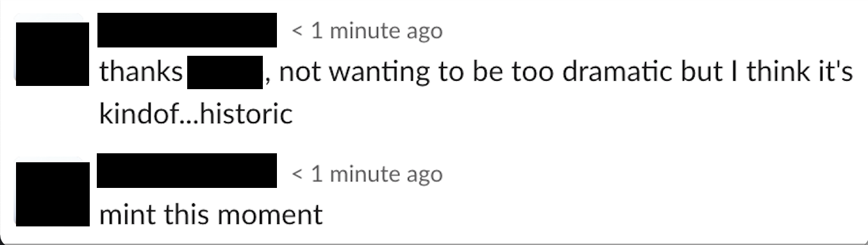Click the blank space right of the first timestamp
This screenshot has width=868, height=245.
[651, 31]
